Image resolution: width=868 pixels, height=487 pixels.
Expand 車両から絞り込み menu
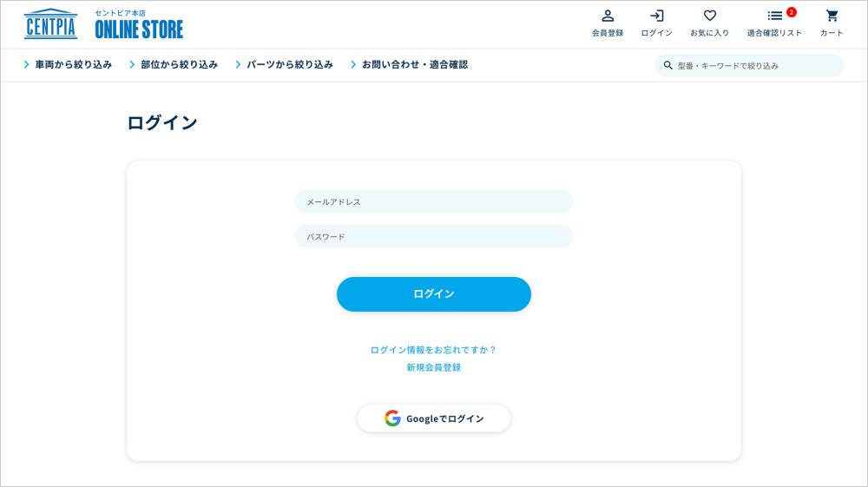(x=68, y=64)
